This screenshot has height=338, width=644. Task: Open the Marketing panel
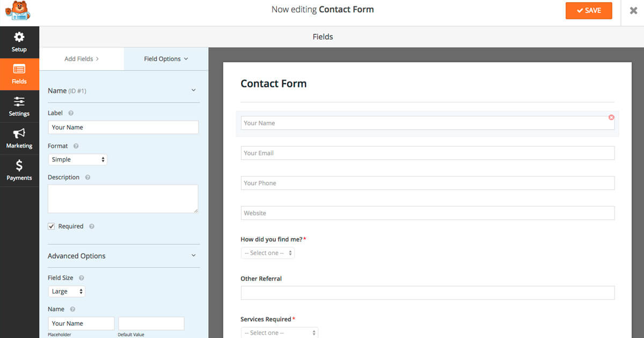19,138
